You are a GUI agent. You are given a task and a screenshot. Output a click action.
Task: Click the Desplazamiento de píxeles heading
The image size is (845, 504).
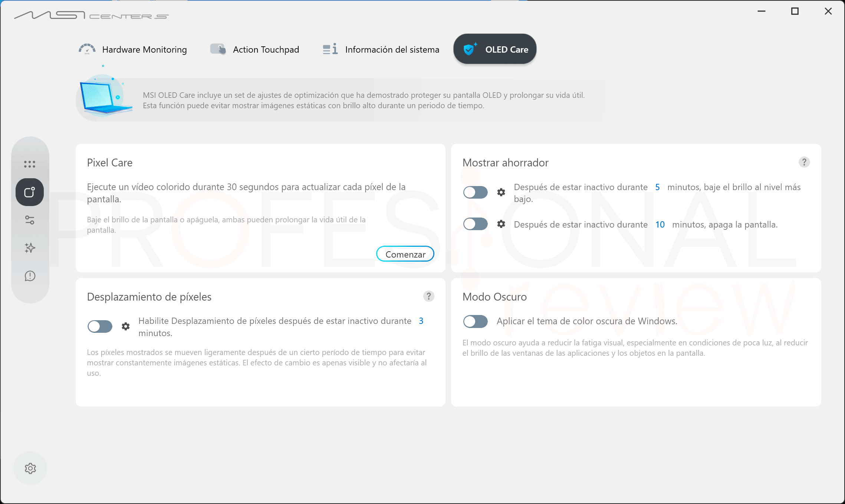149,297
